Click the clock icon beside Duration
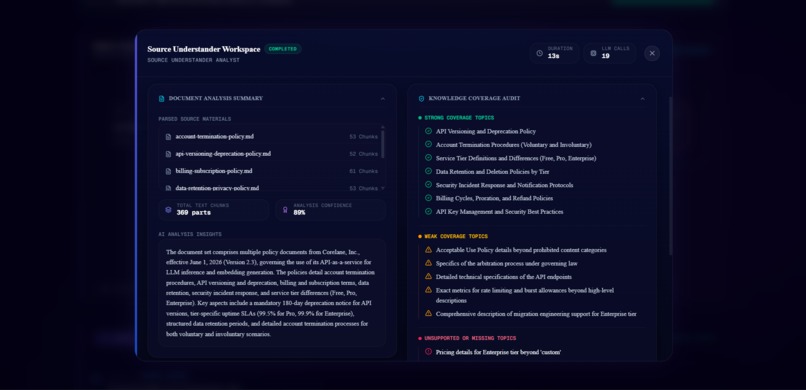This screenshot has height=390, width=806. coord(539,53)
